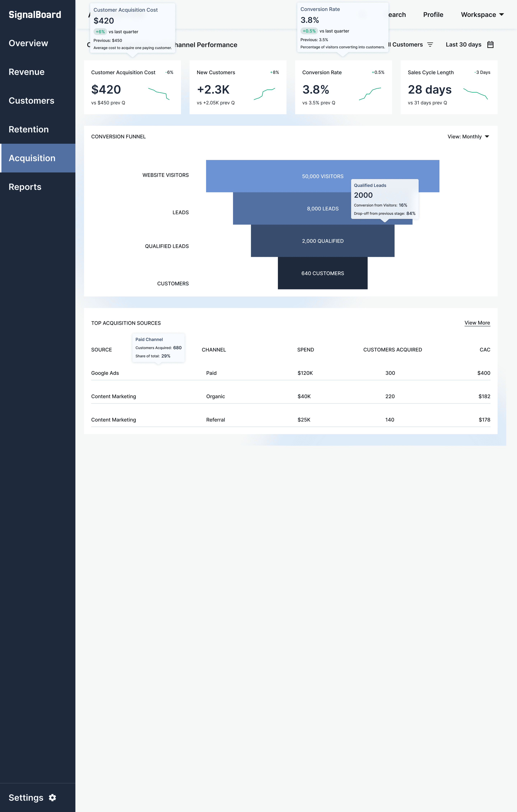
Task: Click the View More link
Action: [x=477, y=323]
